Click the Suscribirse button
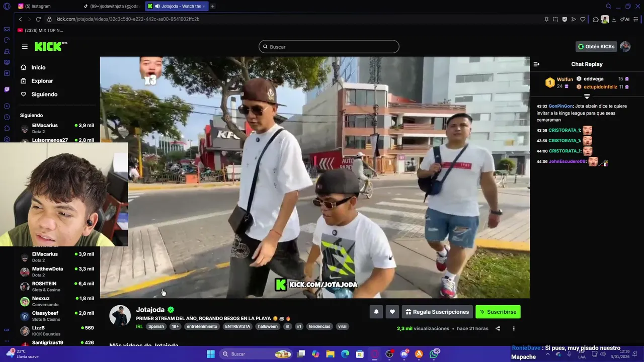 click(x=498, y=312)
